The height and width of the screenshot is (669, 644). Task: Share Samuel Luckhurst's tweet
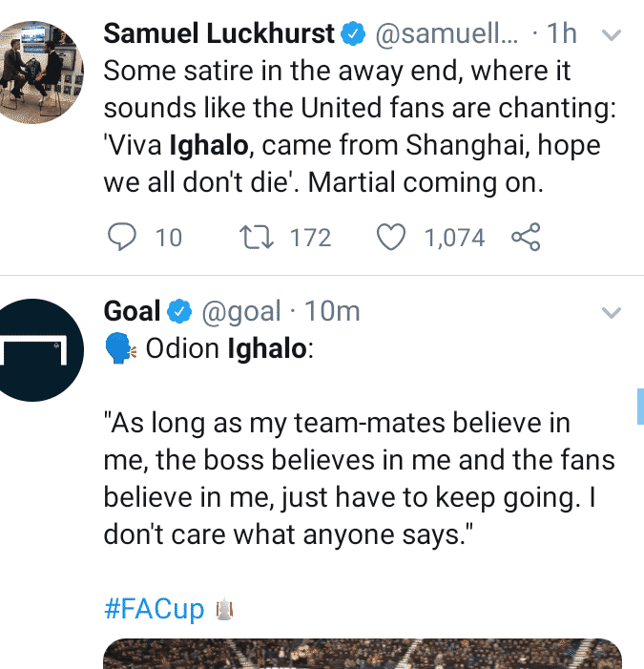(x=526, y=236)
